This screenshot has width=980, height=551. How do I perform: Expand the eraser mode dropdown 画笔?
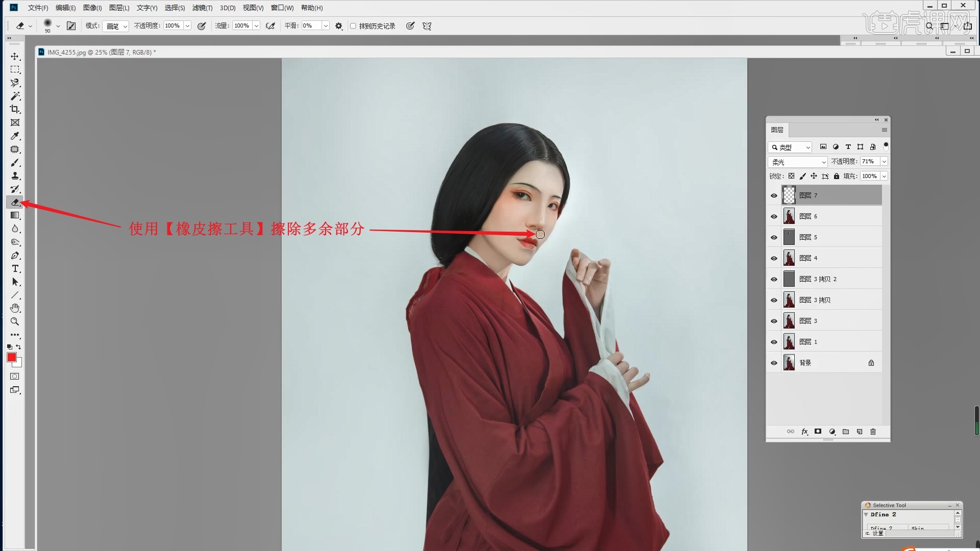116,26
